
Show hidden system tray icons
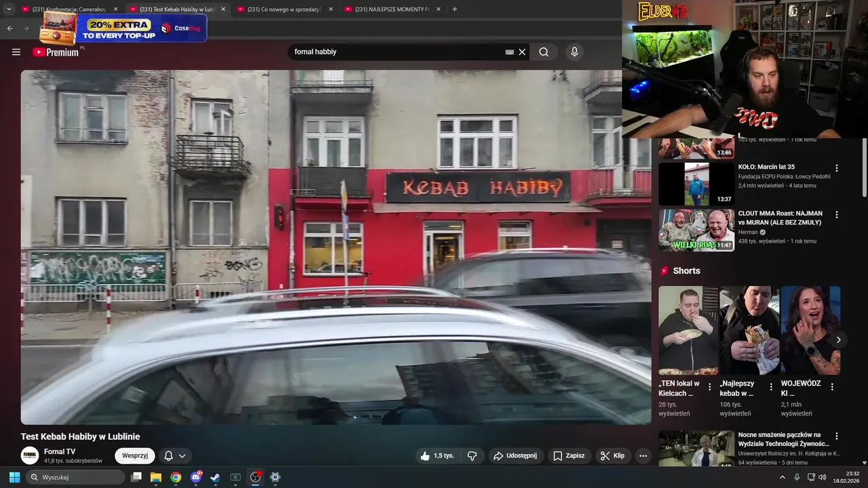point(782,477)
